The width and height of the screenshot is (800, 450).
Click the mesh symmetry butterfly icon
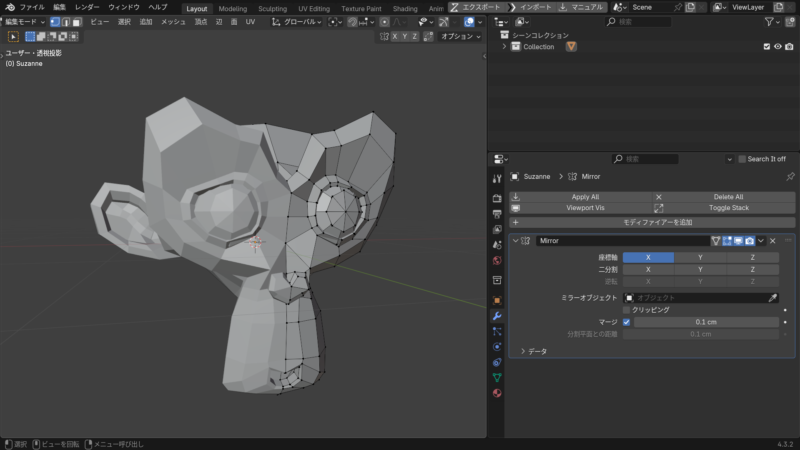point(384,37)
